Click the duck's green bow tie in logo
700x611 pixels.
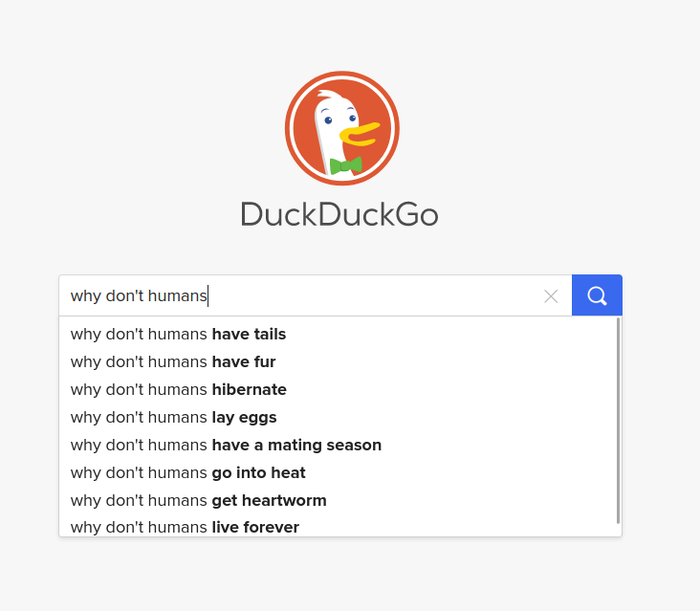pyautogui.click(x=345, y=165)
